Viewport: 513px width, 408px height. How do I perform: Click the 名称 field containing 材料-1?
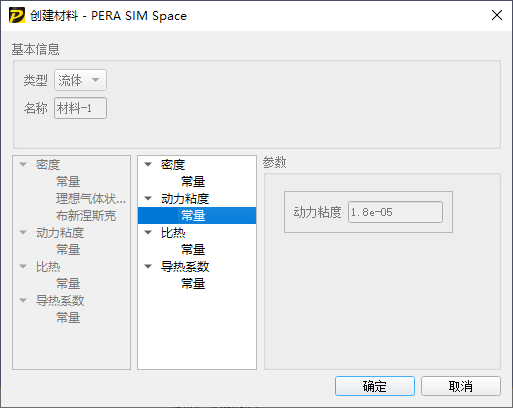point(80,108)
